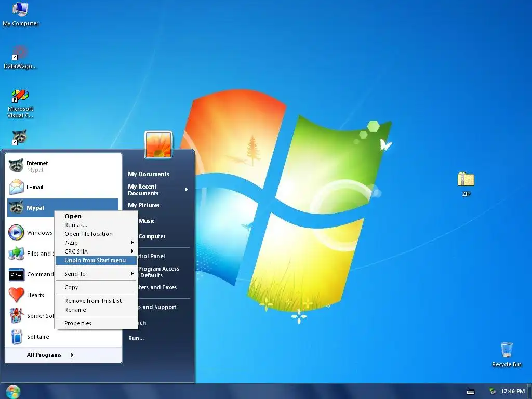Open the partly hidden Search entry
The image size is (532, 399).
142,323
